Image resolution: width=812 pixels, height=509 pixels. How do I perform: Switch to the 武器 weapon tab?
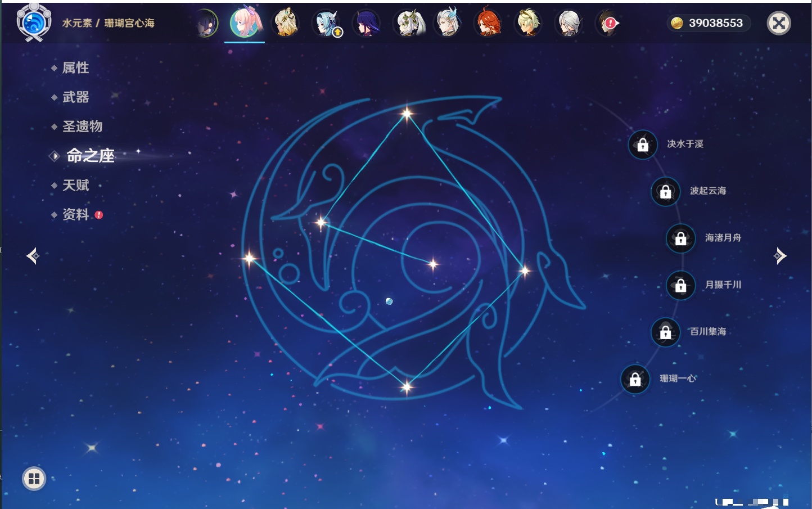pos(75,97)
